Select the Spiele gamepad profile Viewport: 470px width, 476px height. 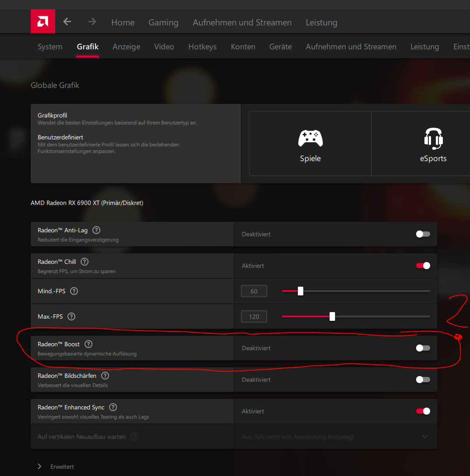[310, 144]
